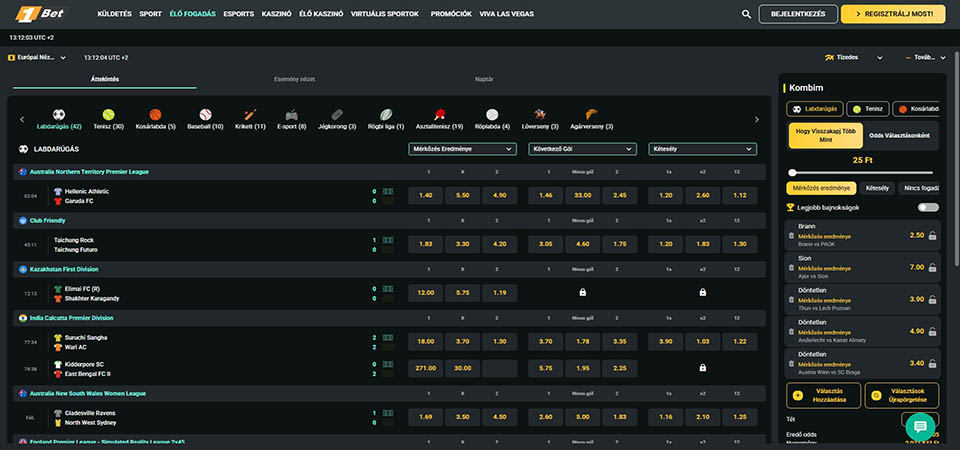960x450 pixels.
Task: Select draw odds 3.30 for Taichung Rock
Action: click(462, 244)
